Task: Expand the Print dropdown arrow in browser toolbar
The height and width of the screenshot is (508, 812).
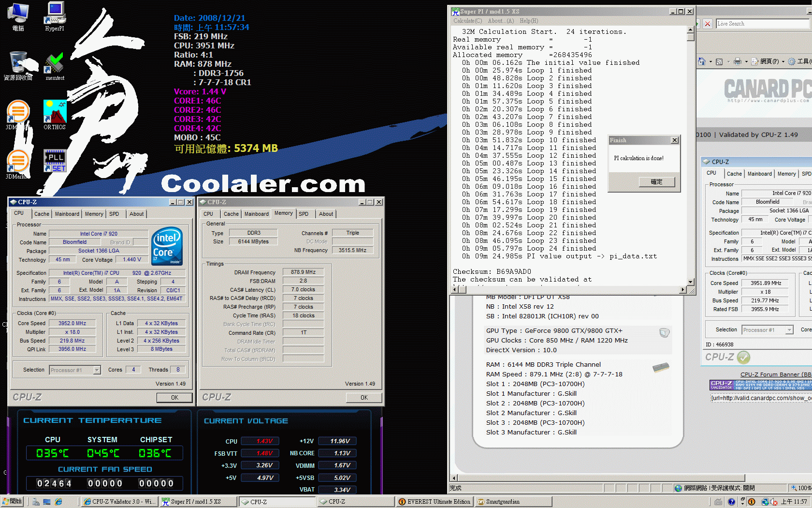Action: pos(746,61)
